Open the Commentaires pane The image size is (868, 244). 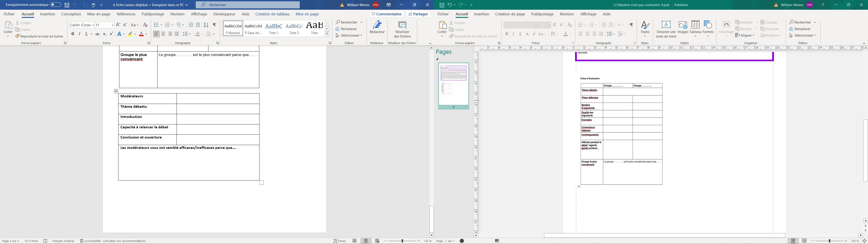387,14
